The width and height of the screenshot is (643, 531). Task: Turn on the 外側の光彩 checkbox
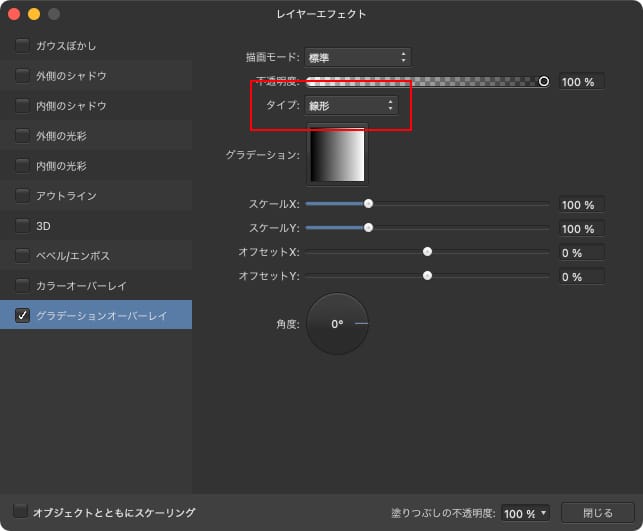pos(22,135)
